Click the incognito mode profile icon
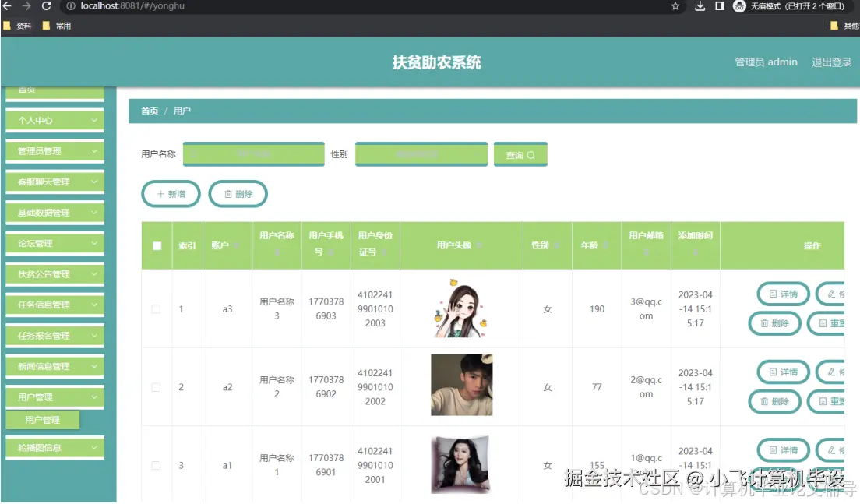860x504 pixels. click(739, 6)
